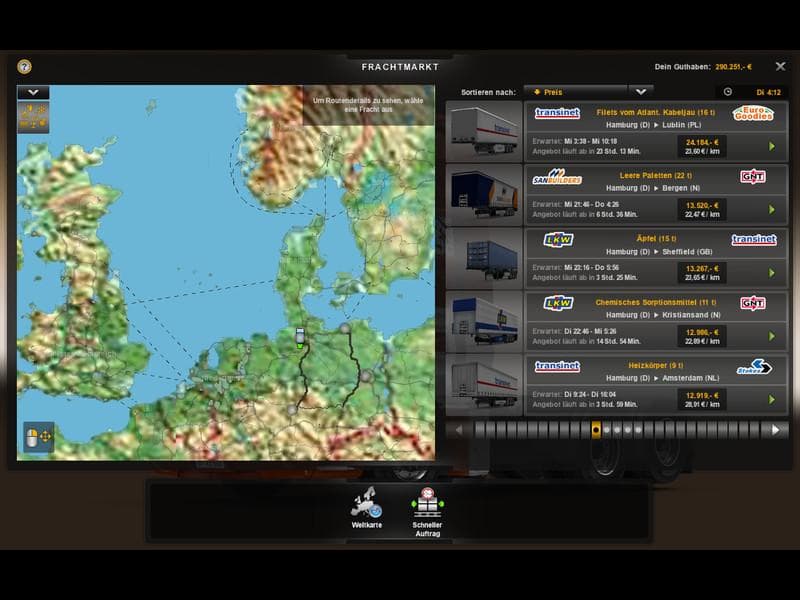The image size is (800, 600).
Task: Open the Sortieren nach Preis dropdown
Action: [577, 92]
